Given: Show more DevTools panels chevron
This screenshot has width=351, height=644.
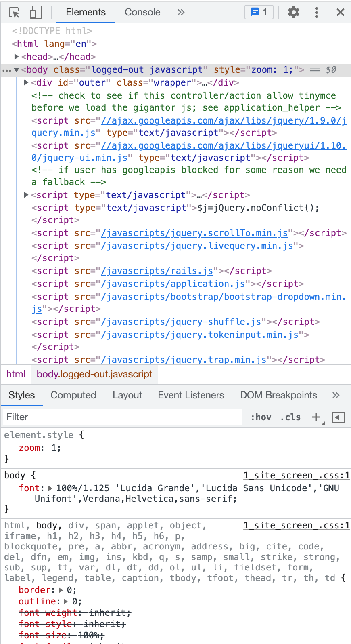Looking at the screenshot, I should click(x=181, y=13).
